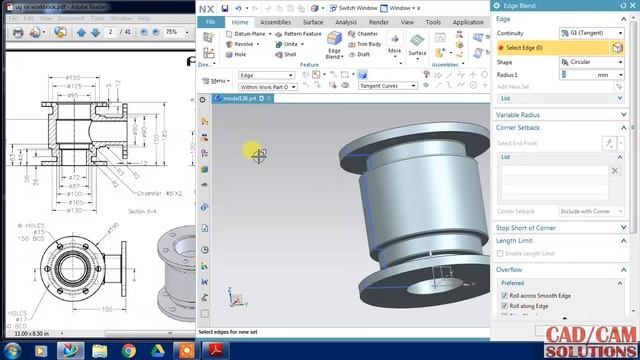640x360 pixels.
Task: Click the cube icon beside Select Edge
Action: pos(617,48)
